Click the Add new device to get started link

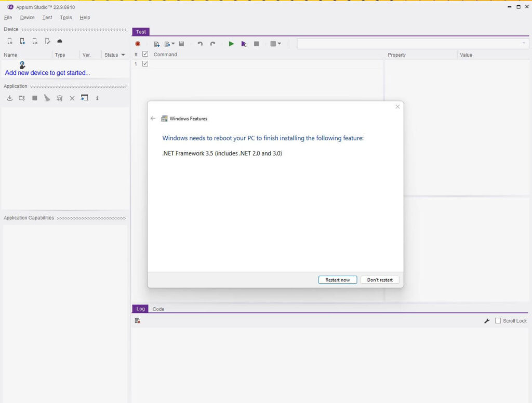47,72
